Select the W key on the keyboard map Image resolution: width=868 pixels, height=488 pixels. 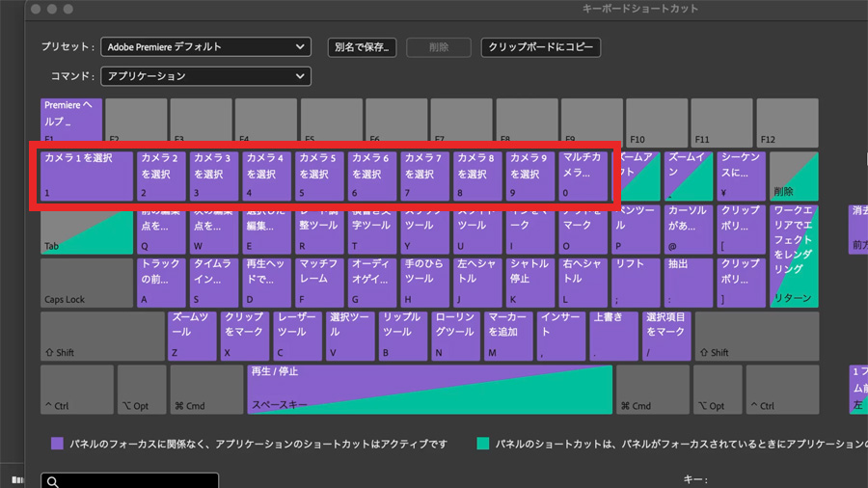[214, 231]
